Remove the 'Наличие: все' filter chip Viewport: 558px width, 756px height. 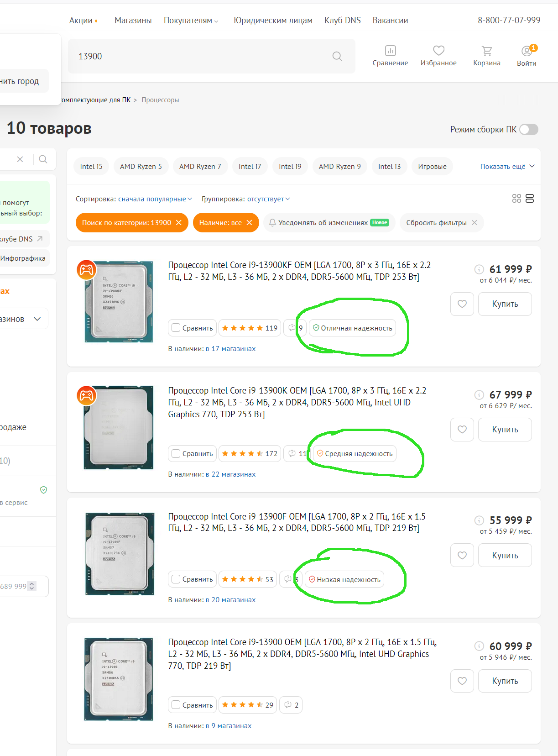click(x=249, y=222)
